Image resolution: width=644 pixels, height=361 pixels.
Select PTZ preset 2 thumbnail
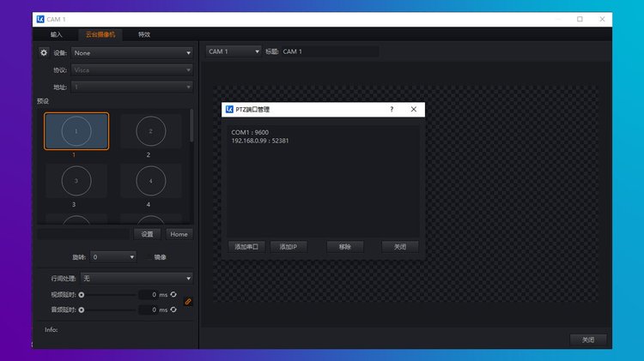(150, 132)
